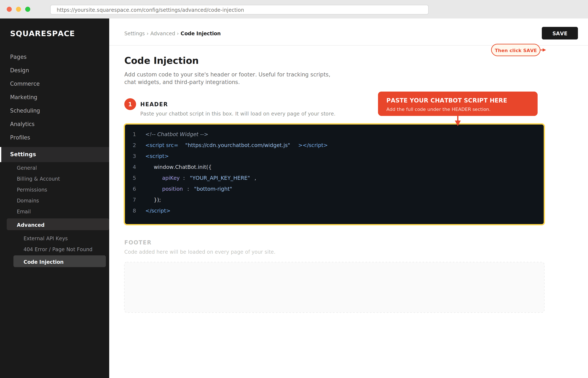Expand the Settings section

click(x=23, y=154)
